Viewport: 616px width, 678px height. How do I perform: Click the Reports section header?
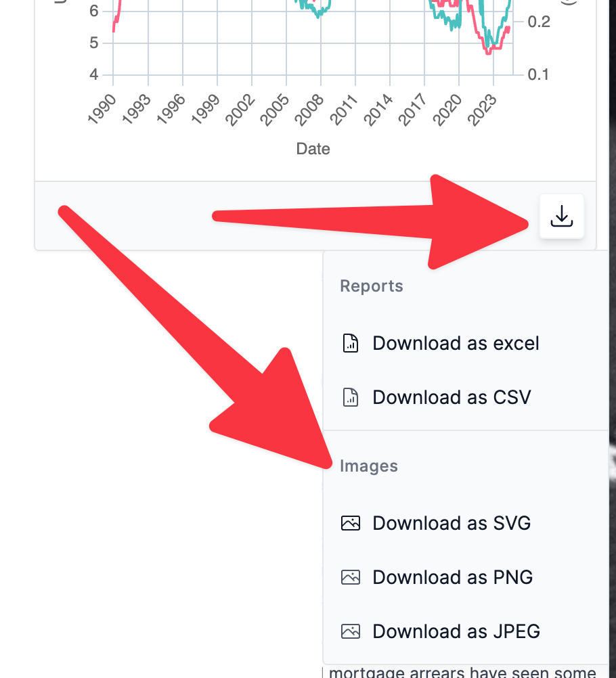pyautogui.click(x=371, y=286)
